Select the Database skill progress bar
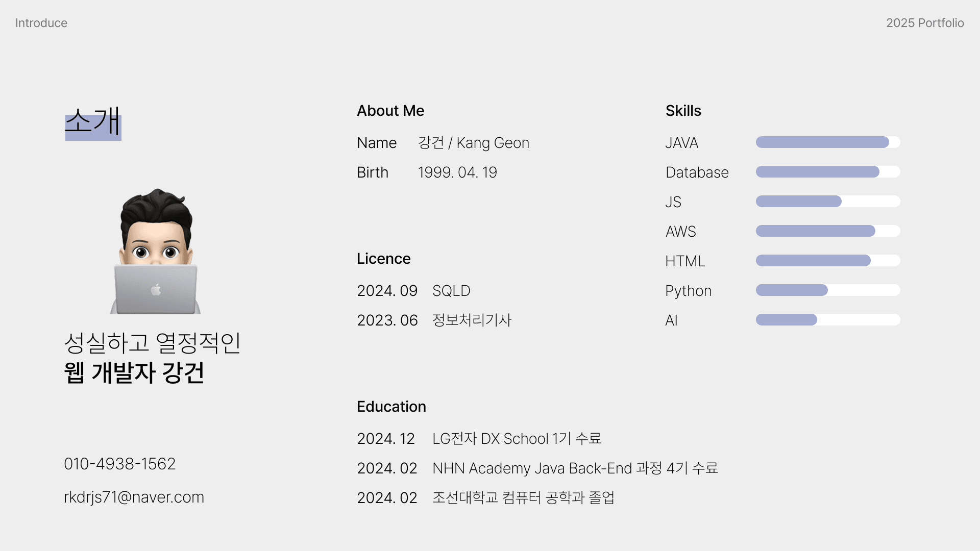This screenshot has width=980, height=551. pyautogui.click(x=828, y=172)
